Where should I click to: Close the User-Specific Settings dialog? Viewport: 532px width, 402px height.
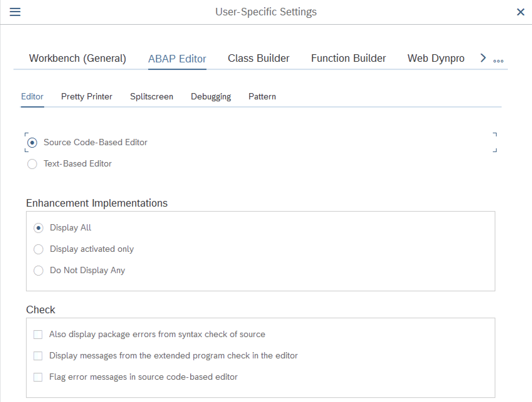tap(520, 12)
